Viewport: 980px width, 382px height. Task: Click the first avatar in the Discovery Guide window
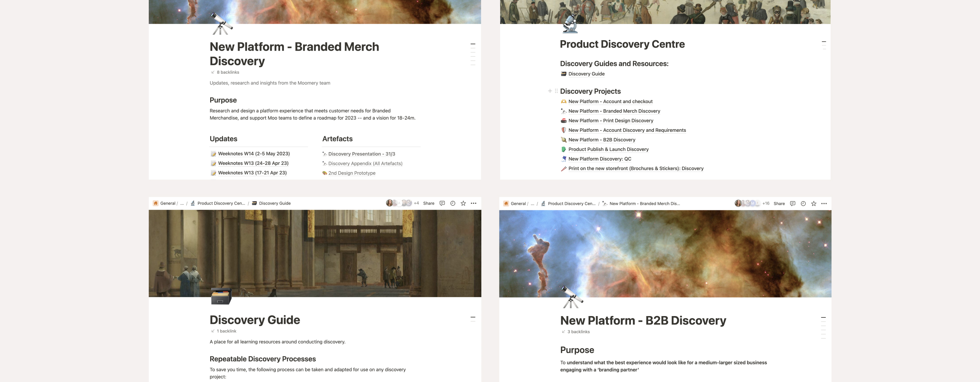(389, 203)
